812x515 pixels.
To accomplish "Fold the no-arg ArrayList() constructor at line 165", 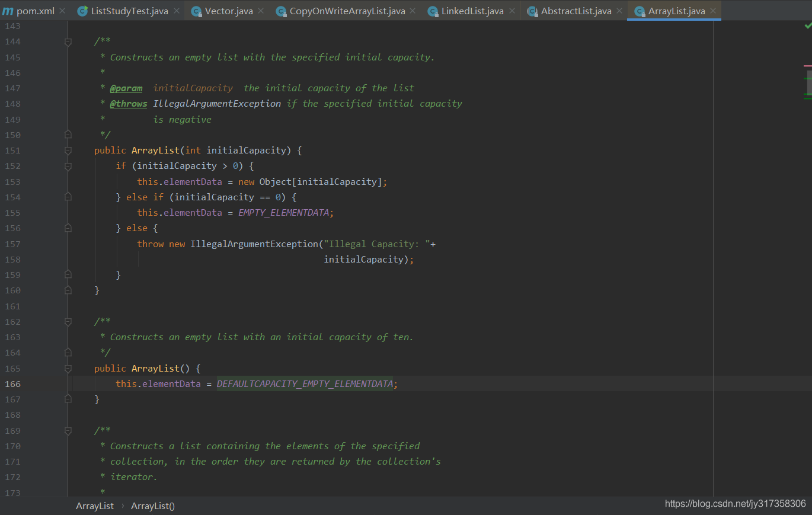I will coord(68,368).
